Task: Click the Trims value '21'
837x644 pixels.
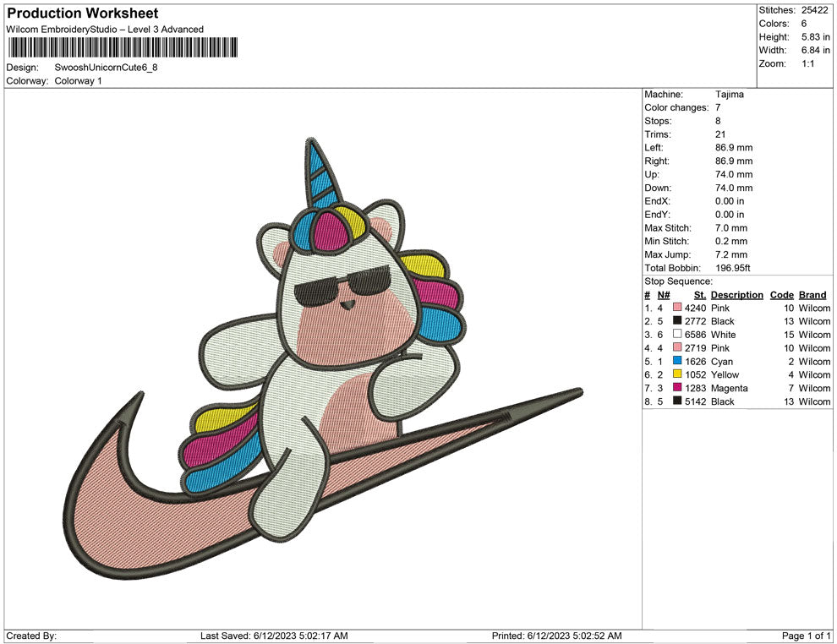Action: [720, 134]
